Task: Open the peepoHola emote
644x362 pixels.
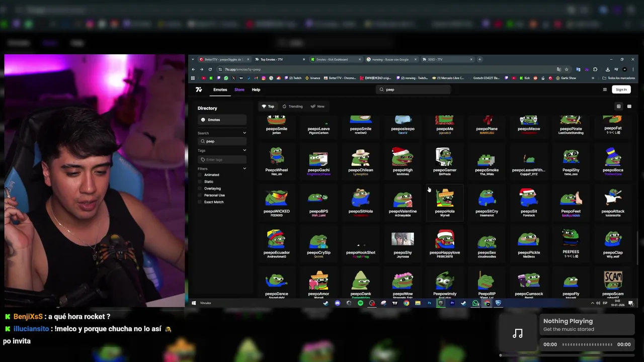Action: (x=445, y=202)
